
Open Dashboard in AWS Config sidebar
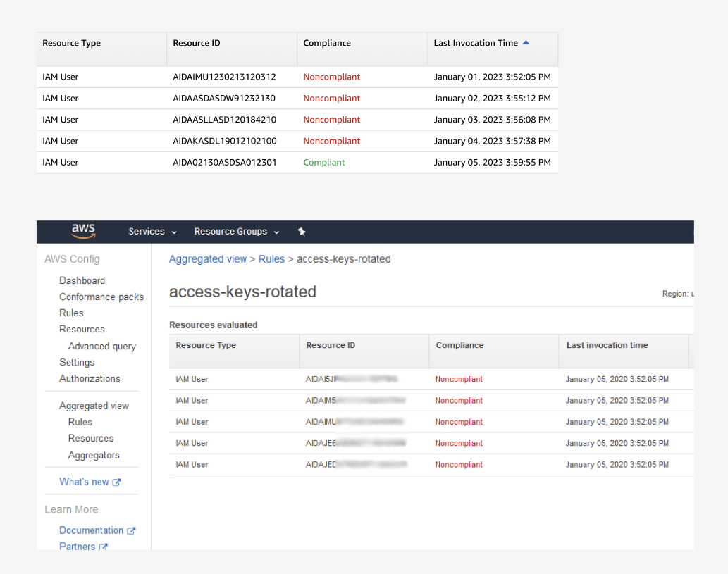[82, 280]
